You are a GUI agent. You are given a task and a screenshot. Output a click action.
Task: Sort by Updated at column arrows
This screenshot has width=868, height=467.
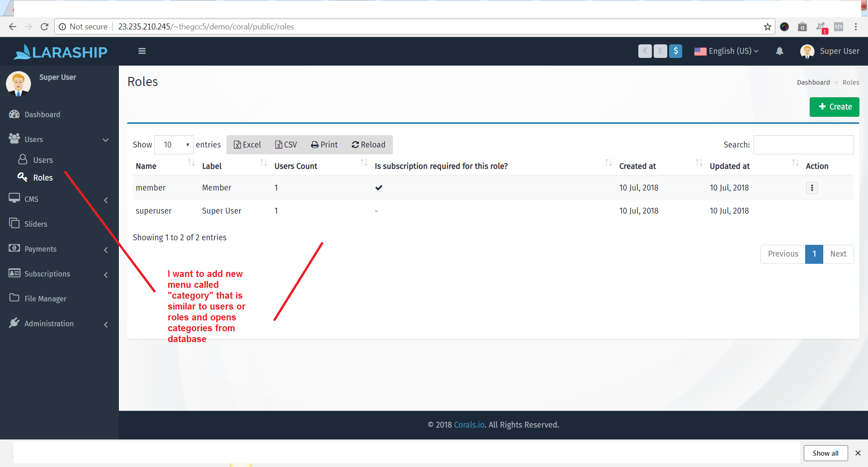point(795,162)
